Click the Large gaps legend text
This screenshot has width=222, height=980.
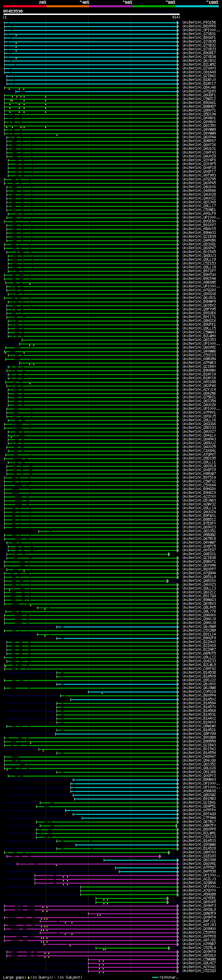point(43,977)
